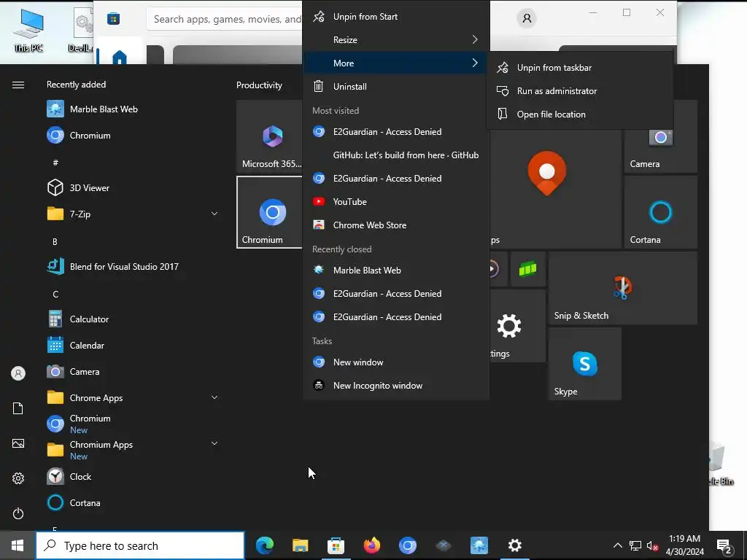Expand the Chromium Apps folder
This screenshot has height=560, width=747.
click(x=132, y=449)
